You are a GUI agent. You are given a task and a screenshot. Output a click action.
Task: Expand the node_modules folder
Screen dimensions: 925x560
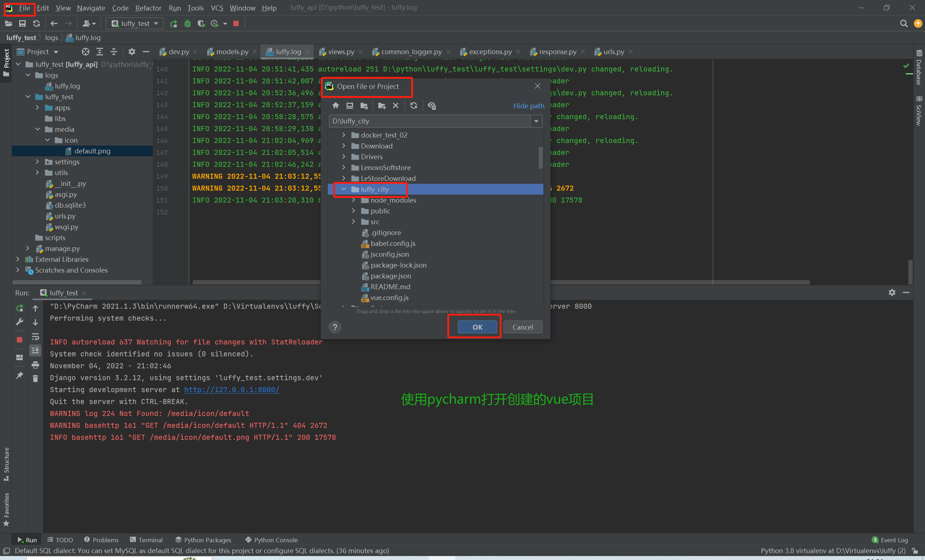[x=353, y=200]
